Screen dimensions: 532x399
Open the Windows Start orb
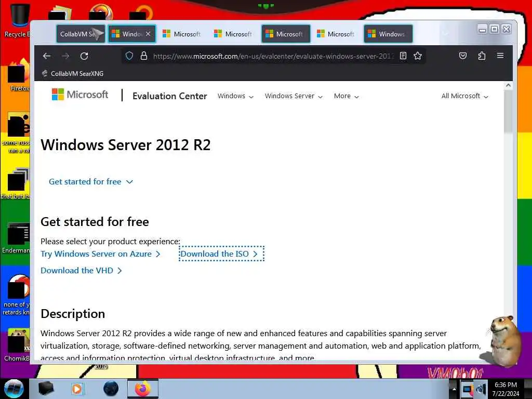click(14, 389)
